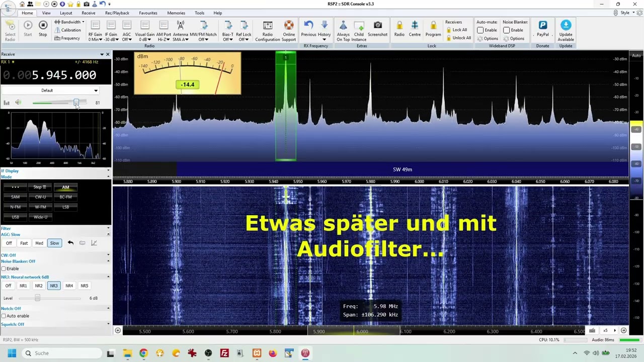The image size is (644, 362).
Task: Select CW-U mode
Action: 40,197
